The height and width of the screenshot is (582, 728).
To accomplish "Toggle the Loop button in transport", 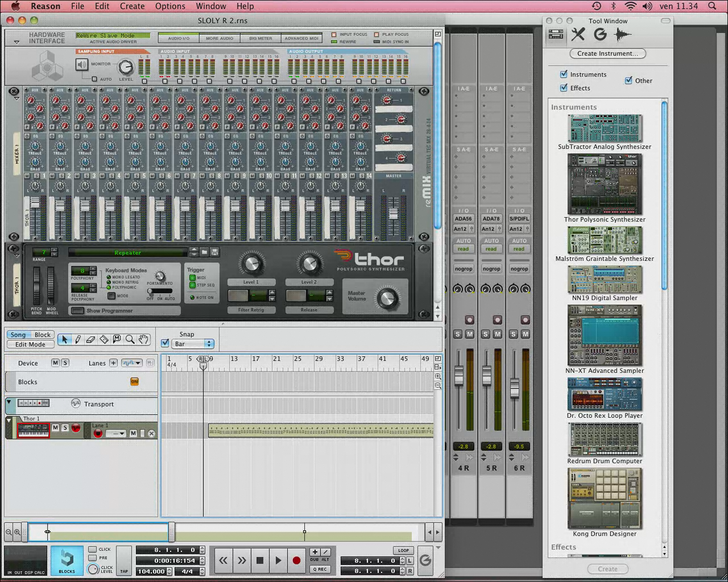I will pyautogui.click(x=403, y=550).
